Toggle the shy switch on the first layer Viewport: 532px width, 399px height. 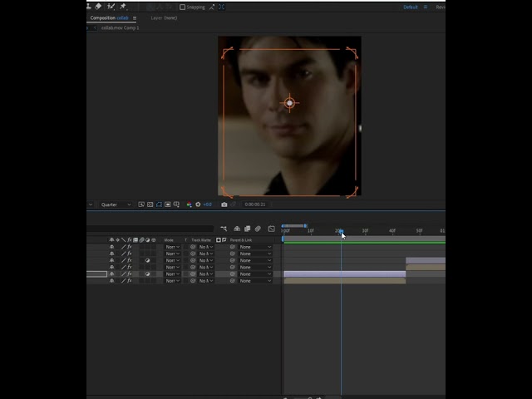pyautogui.click(x=111, y=247)
